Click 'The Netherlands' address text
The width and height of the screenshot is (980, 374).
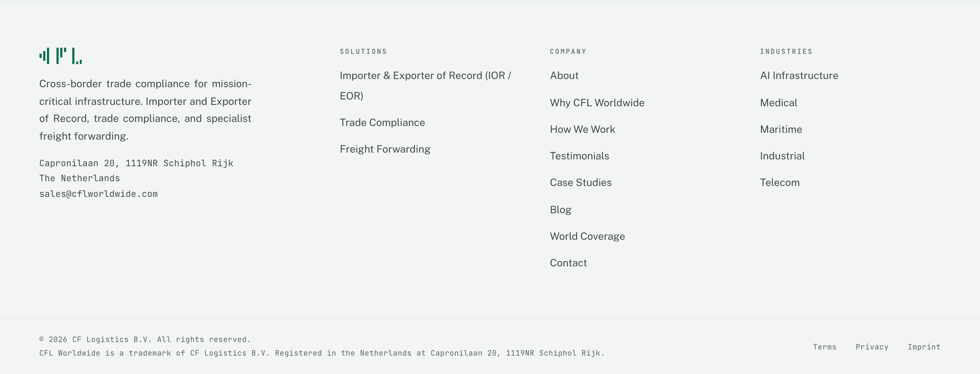click(80, 178)
